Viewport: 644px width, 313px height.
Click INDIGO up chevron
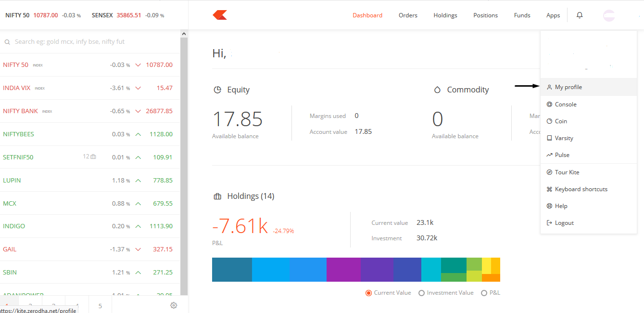(138, 226)
